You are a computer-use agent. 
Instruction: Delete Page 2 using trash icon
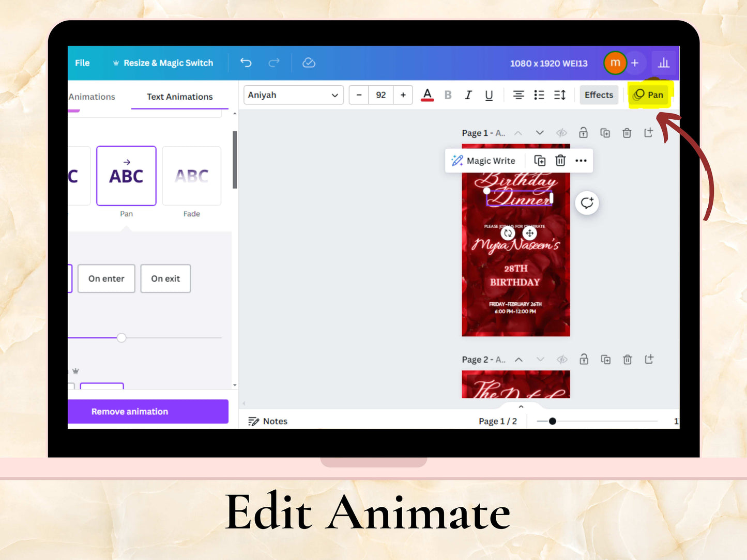coord(627,360)
